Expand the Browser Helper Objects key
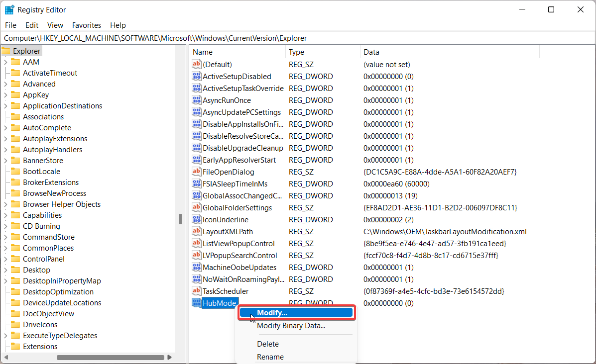Viewport: 596px width, 364px height. click(5, 204)
